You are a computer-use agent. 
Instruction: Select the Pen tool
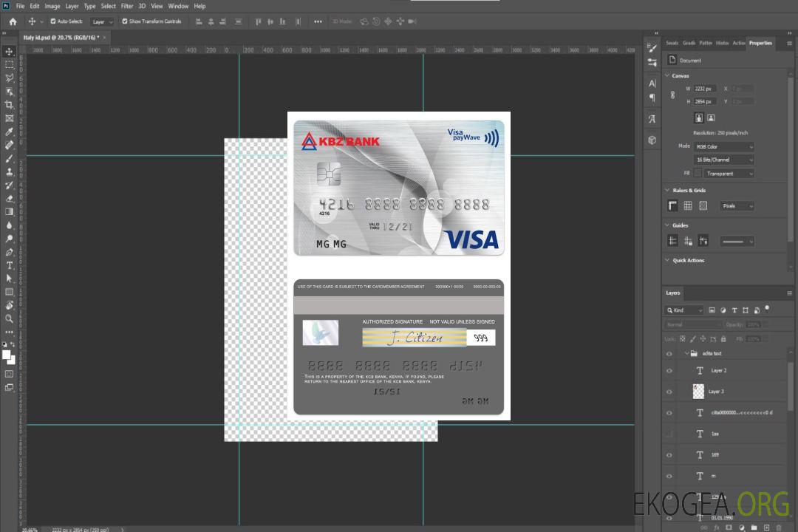tap(9, 252)
